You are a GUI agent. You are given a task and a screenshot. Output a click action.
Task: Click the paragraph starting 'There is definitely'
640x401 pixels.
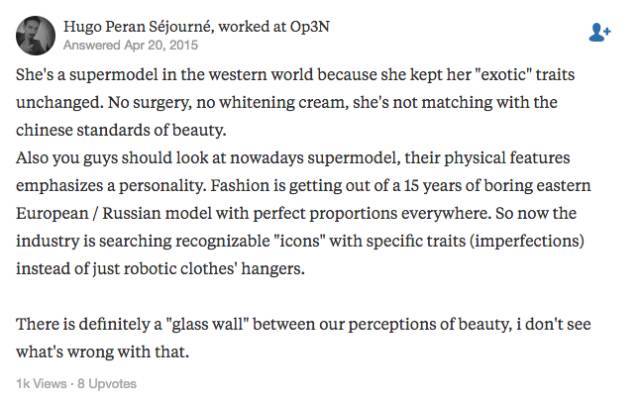pyautogui.click(x=303, y=338)
